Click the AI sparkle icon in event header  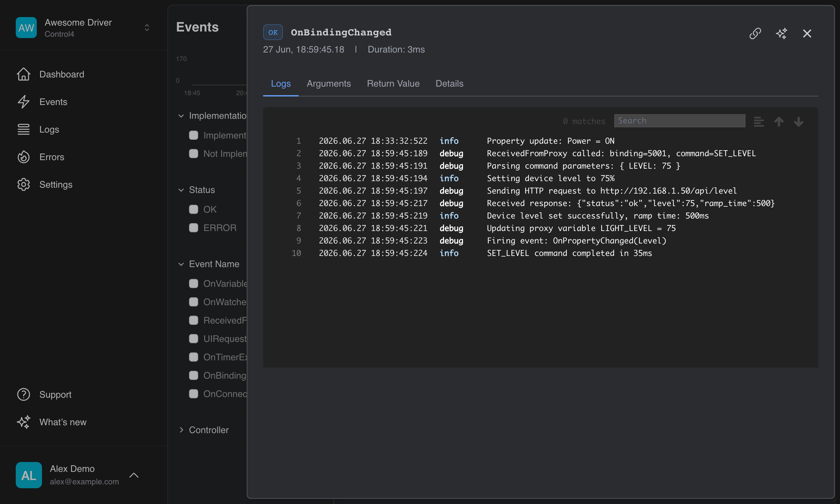[781, 33]
